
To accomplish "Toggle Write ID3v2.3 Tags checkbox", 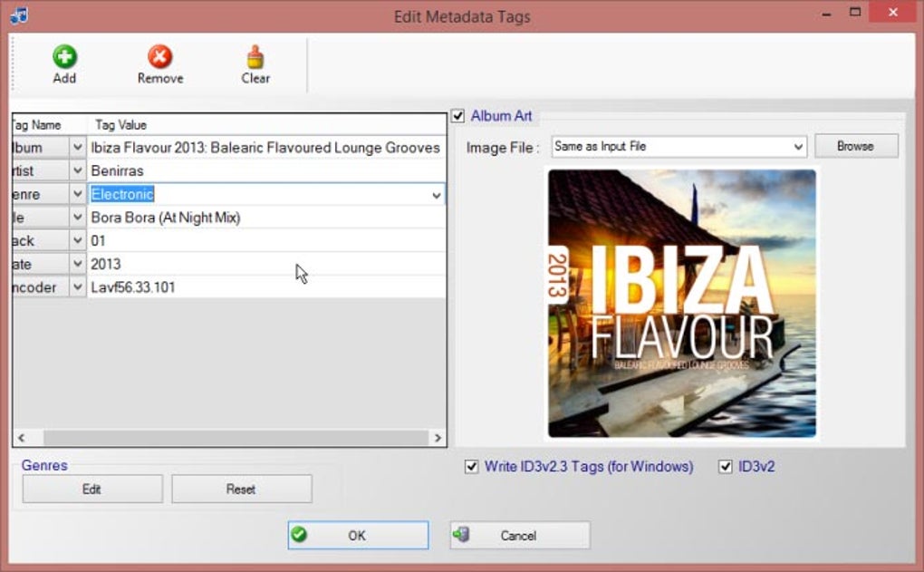I will [471, 467].
